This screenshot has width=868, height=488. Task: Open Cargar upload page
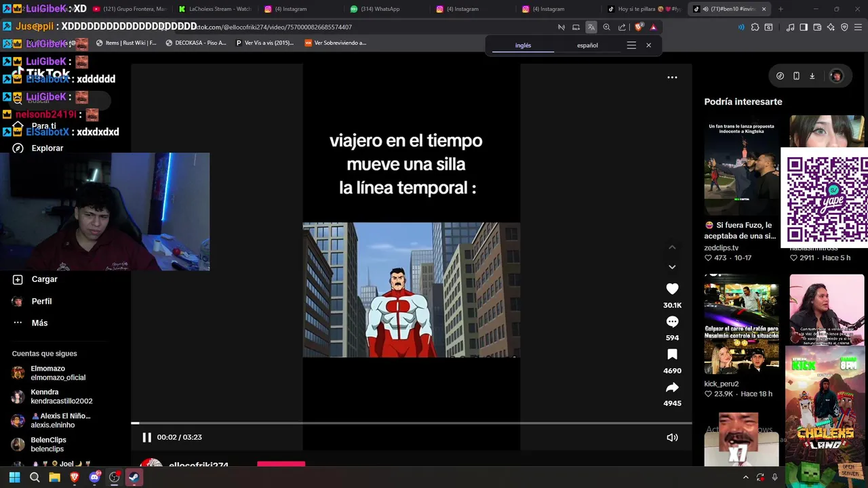point(44,279)
